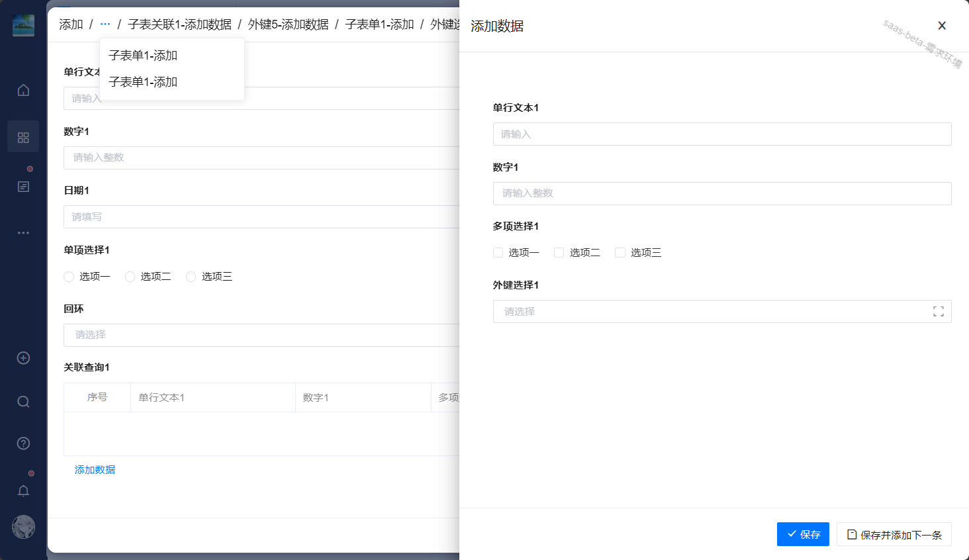
Task: Open search via magnifier icon
Action: [23, 402]
